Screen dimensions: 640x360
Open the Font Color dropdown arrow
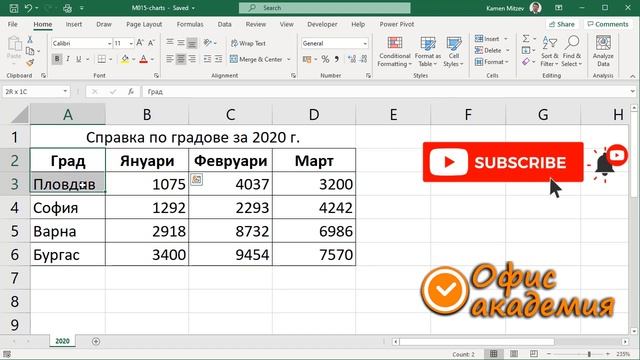coord(152,59)
